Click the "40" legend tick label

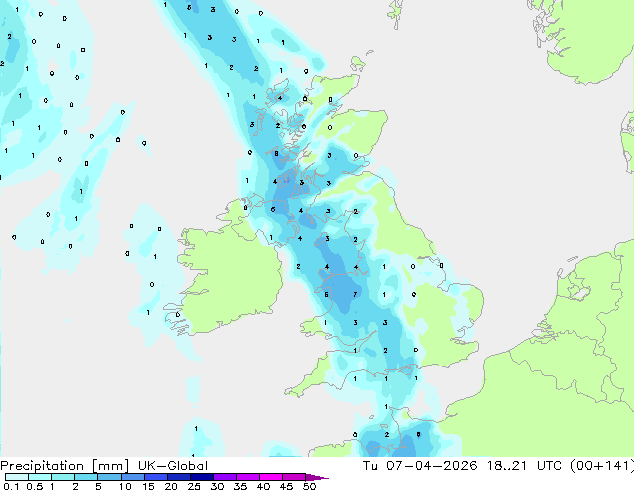coord(264,486)
